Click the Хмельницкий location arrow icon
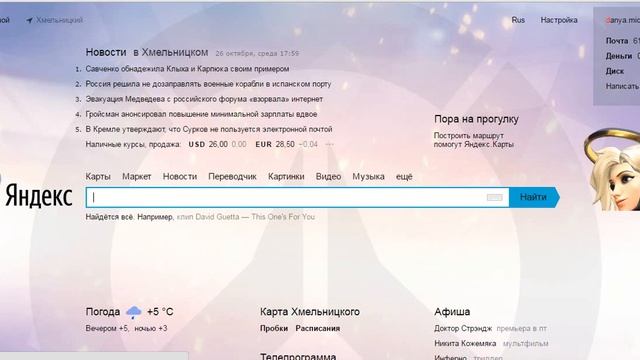Viewport: 640px width, 360px height. (x=29, y=20)
